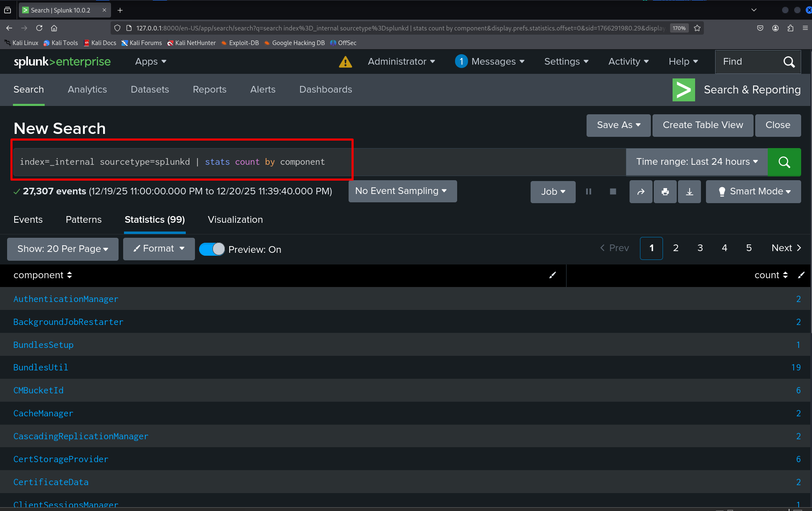The image size is (812, 511).
Task: Pause the search job
Action: coord(588,191)
